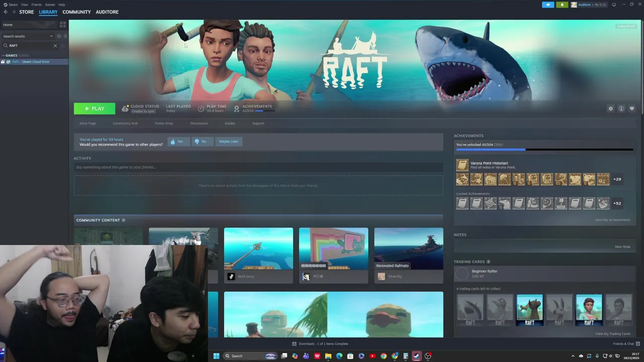
Task: Click the taskbar Search box
Action: (x=251, y=356)
